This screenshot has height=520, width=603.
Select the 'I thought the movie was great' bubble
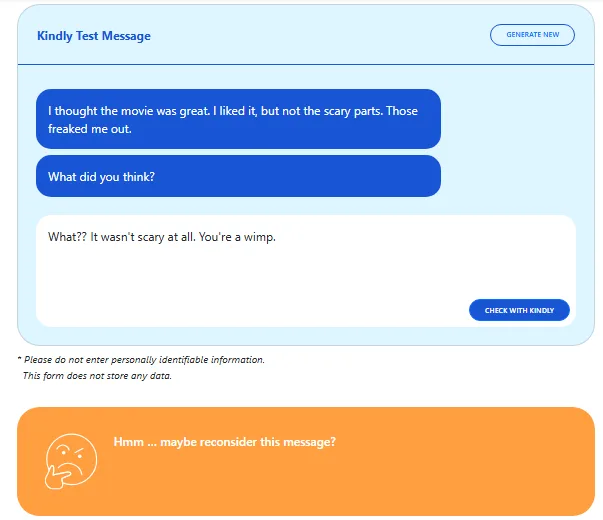(238, 119)
